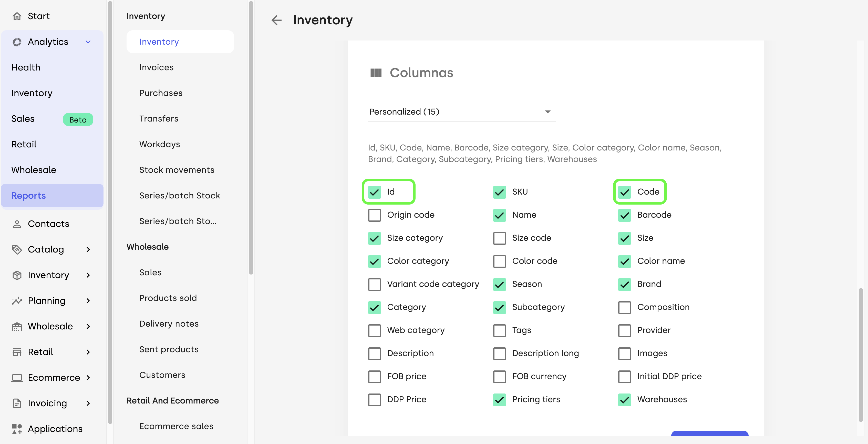
Task: Open Sales Beta analytics item
Action: [x=52, y=119]
